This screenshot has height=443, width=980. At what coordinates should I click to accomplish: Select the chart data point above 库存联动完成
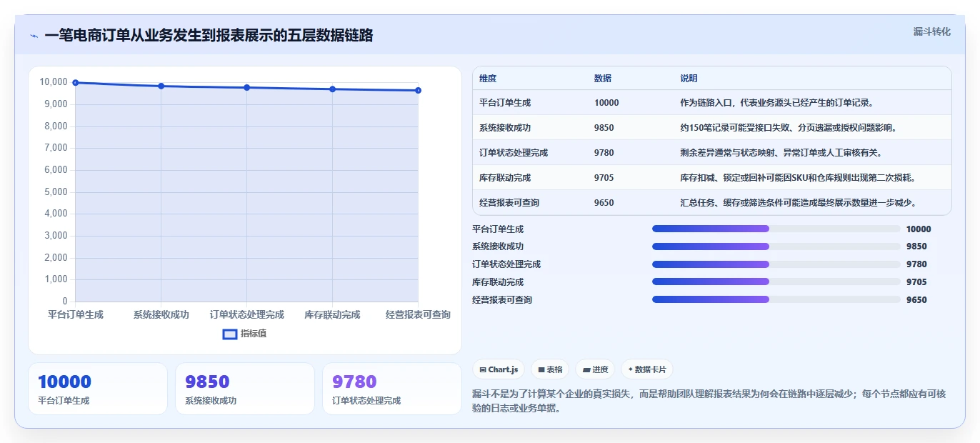pyautogui.click(x=333, y=89)
